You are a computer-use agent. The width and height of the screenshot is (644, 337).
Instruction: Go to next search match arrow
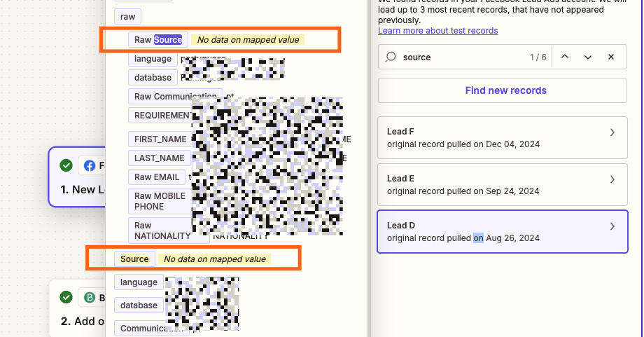click(x=588, y=57)
